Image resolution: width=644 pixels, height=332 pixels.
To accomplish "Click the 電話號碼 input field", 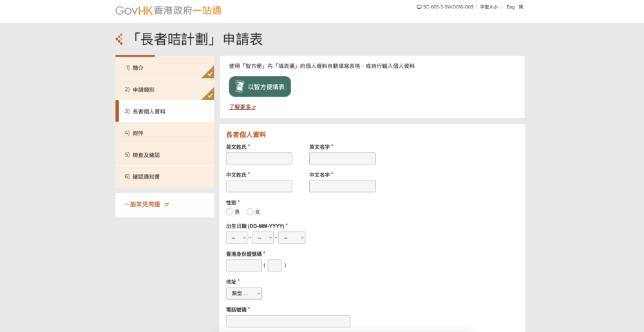I will point(288,321).
